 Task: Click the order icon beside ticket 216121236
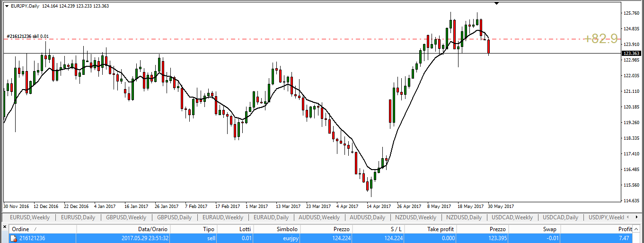13,238
